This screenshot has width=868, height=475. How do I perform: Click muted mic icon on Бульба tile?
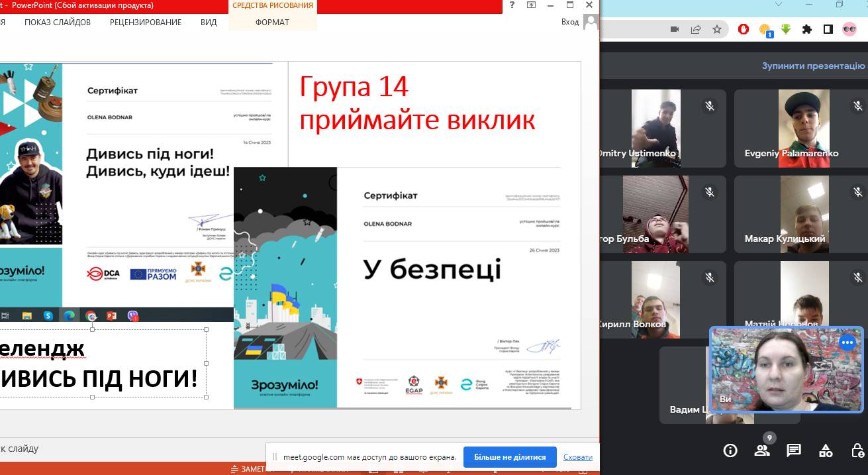point(709,191)
